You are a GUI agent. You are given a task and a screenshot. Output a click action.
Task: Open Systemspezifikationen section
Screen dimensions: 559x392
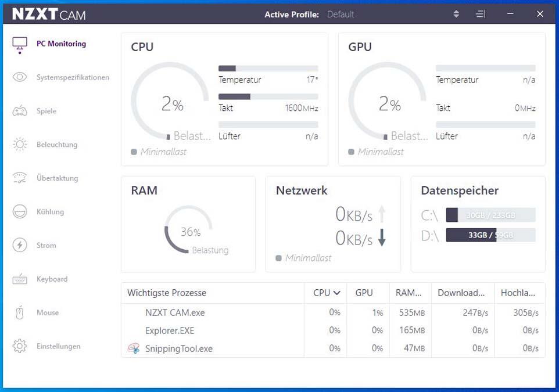tap(73, 77)
